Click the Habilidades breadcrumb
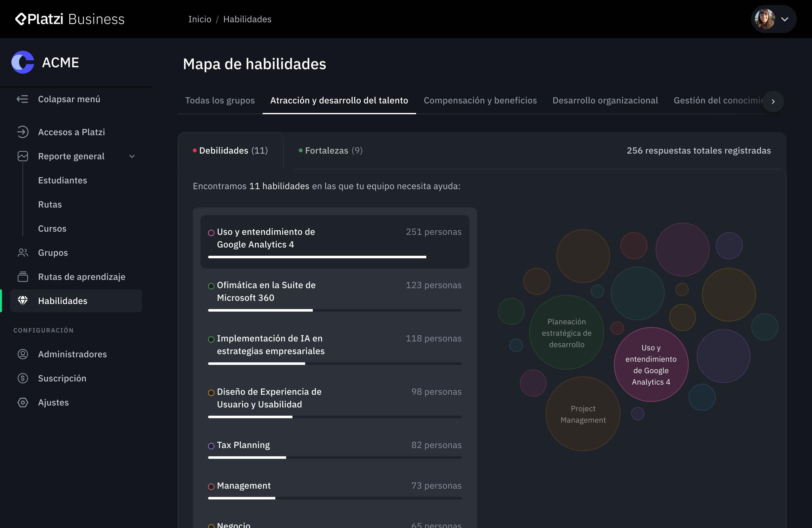Screen dimensions: 812x528 (247, 19)
